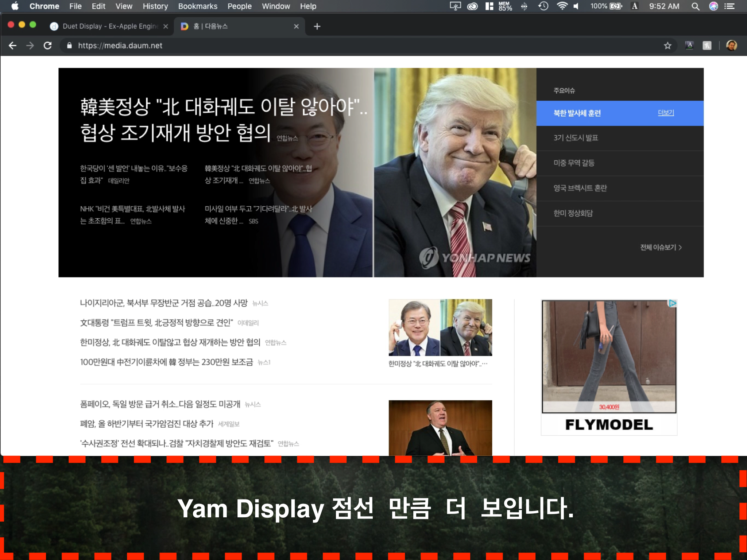
Task: Click the Wi-Fi status icon
Action: (x=562, y=6)
